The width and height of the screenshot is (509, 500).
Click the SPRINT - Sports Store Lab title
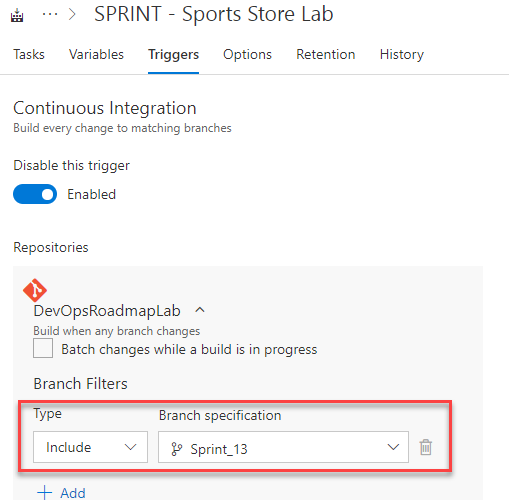(214, 14)
